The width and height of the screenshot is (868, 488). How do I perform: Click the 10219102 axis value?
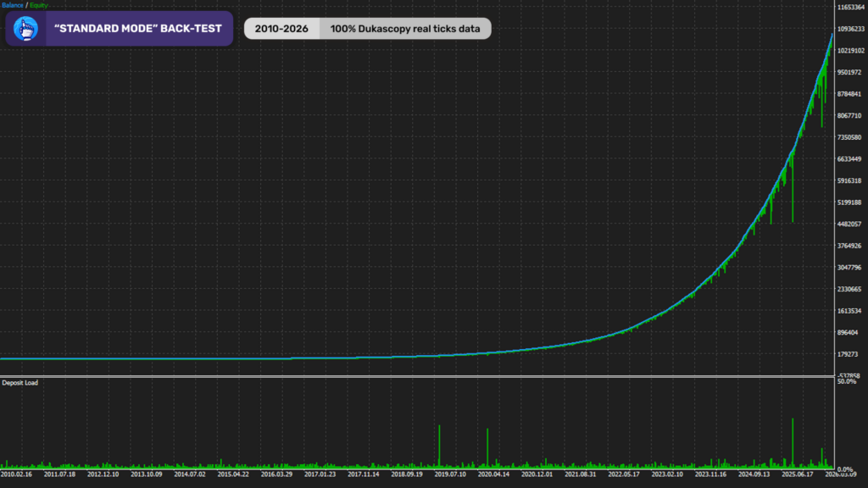[x=851, y=50]
